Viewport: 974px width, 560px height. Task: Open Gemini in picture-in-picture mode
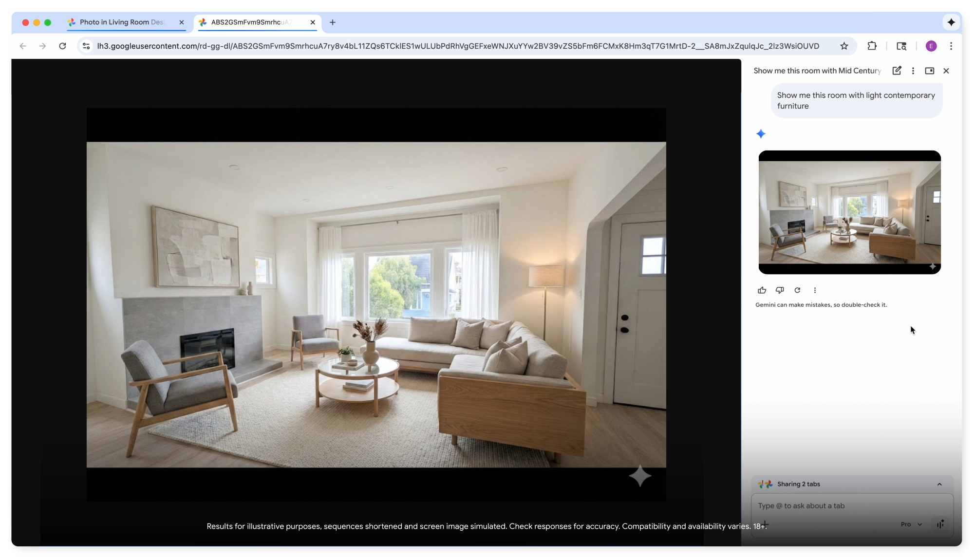(x=929, y=71)
